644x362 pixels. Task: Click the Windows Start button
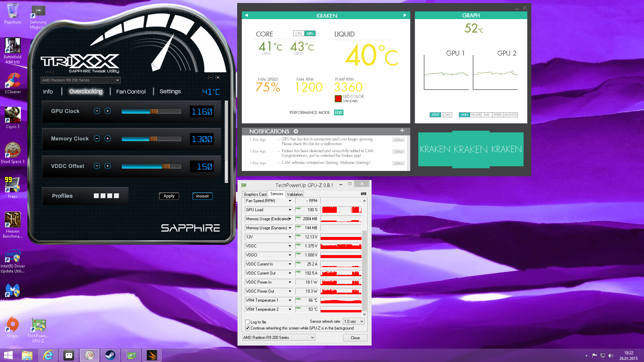(8, 355)
